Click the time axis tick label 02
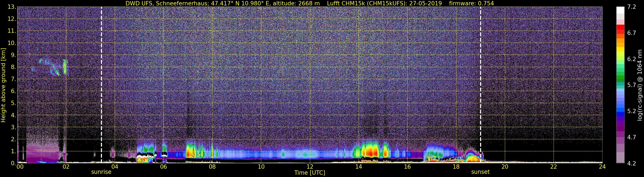The width and height of the screenshot is (644, 177). 66,167
